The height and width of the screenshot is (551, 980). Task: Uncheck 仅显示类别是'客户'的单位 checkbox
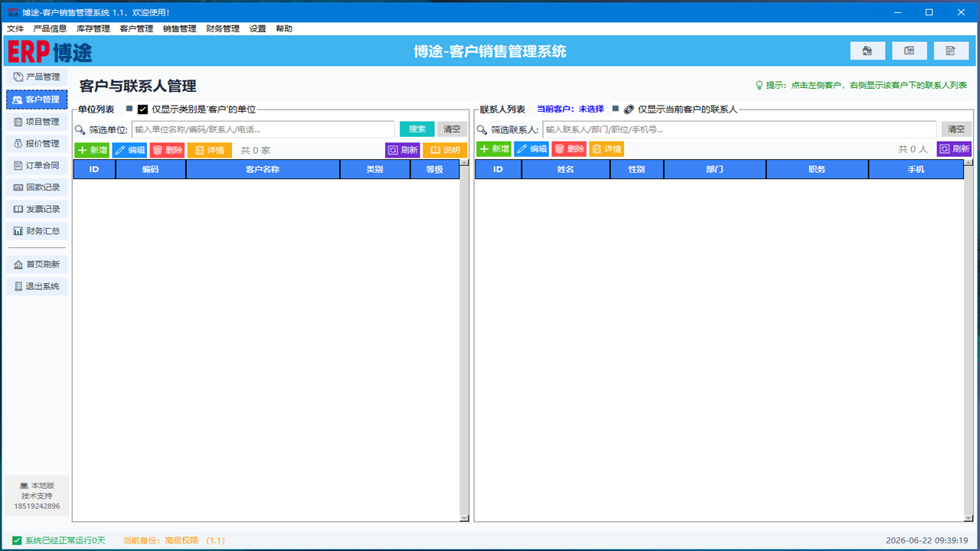click(142, 109)
